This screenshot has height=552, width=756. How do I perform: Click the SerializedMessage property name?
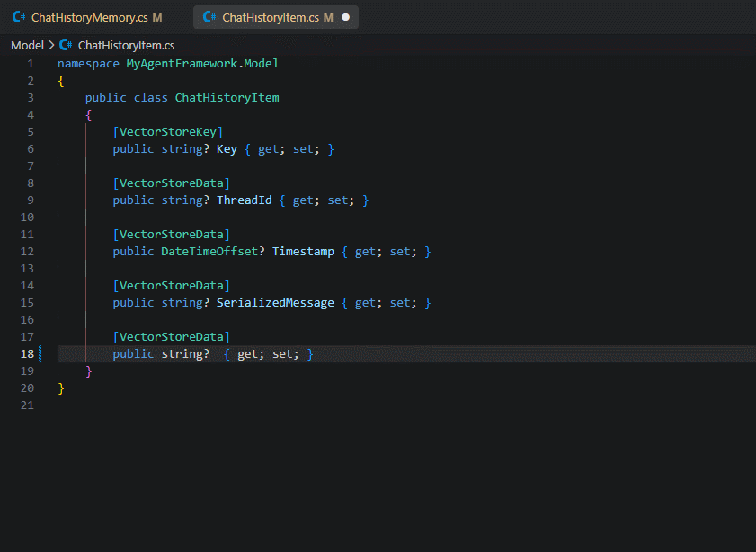pos(275,303)
